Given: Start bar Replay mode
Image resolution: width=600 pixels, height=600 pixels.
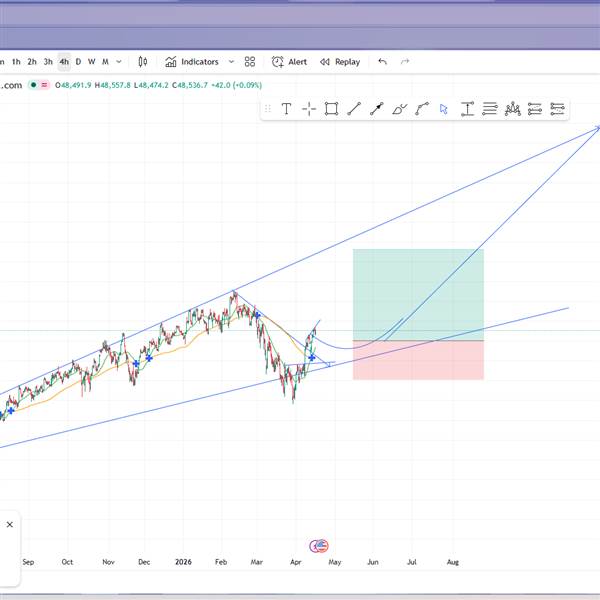Looking at the screenshot, I should [340, 62].
